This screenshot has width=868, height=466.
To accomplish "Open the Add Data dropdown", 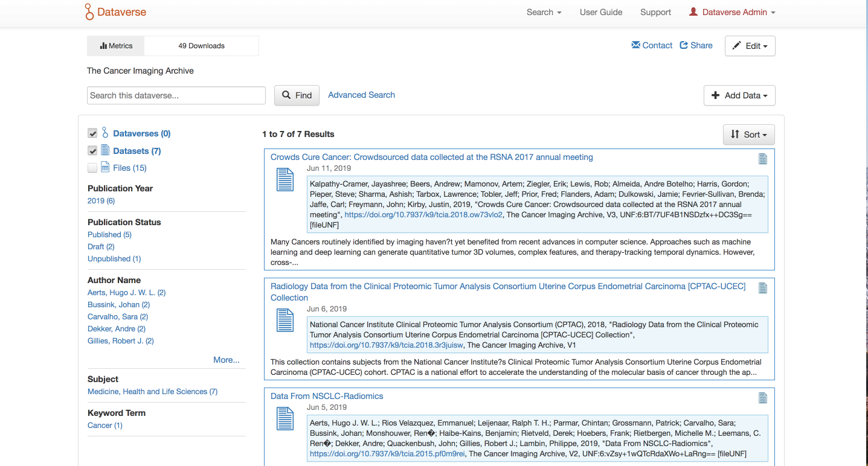I will (x=739, y=95).
